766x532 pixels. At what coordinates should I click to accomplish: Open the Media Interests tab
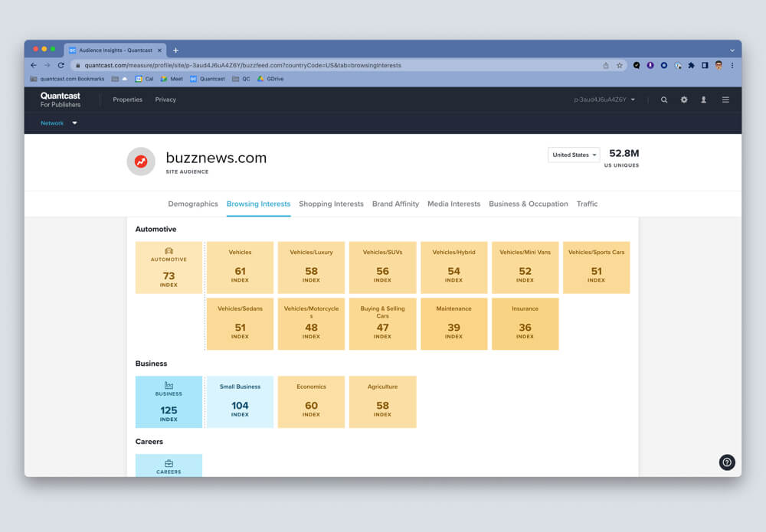tap(453, 204)
